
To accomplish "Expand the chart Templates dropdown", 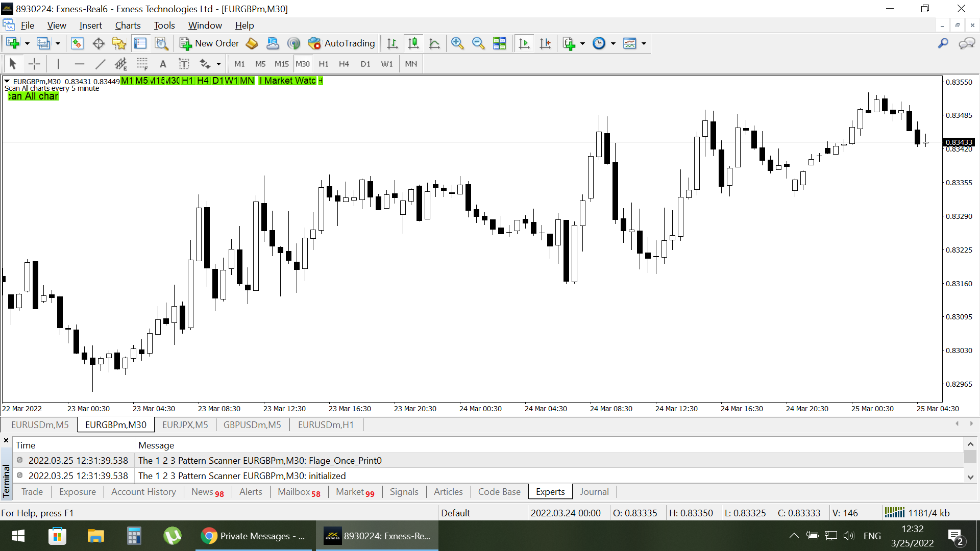I will pos(644,43).
